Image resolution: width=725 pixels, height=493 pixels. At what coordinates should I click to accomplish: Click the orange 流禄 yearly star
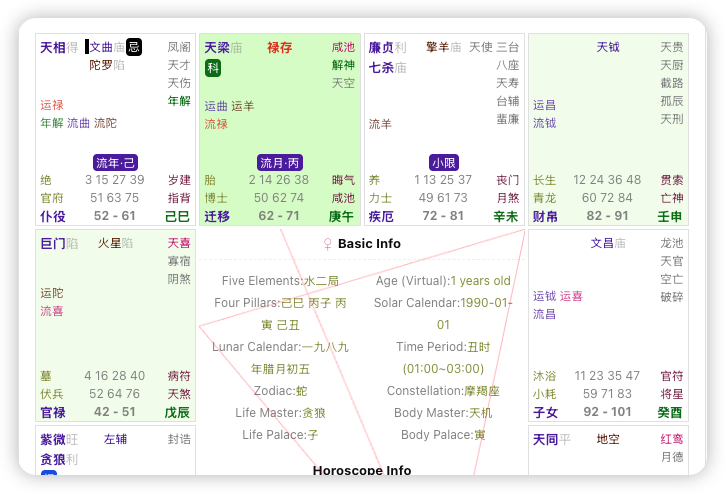click(x=216, y=124)
